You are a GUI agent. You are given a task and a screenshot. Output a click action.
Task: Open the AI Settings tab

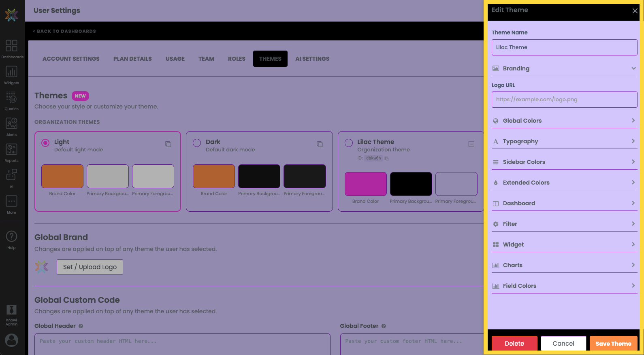312,59
